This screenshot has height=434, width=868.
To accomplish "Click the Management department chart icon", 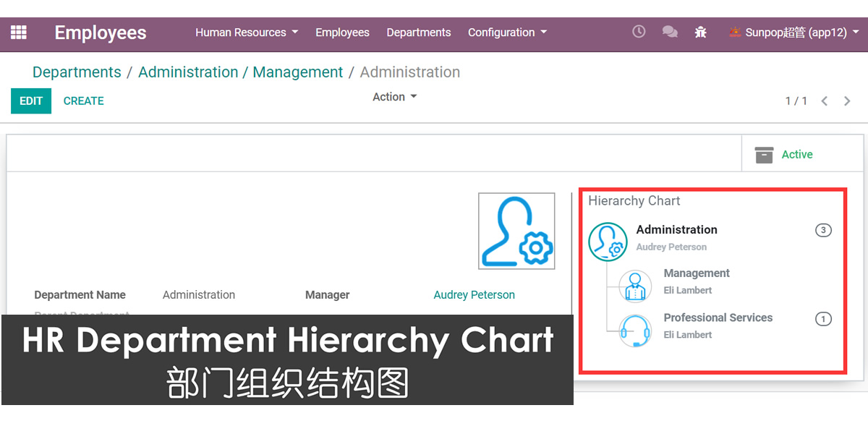I will click(x=635, y=286).
